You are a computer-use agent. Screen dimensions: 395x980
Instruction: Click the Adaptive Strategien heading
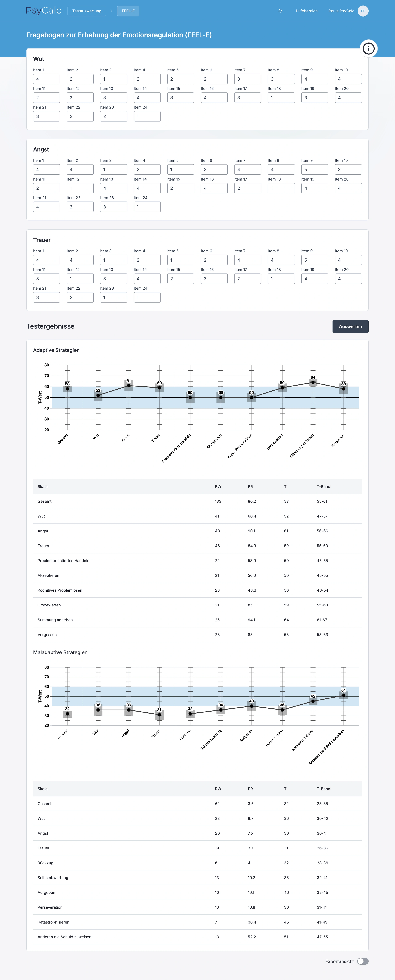click(56, 350)
